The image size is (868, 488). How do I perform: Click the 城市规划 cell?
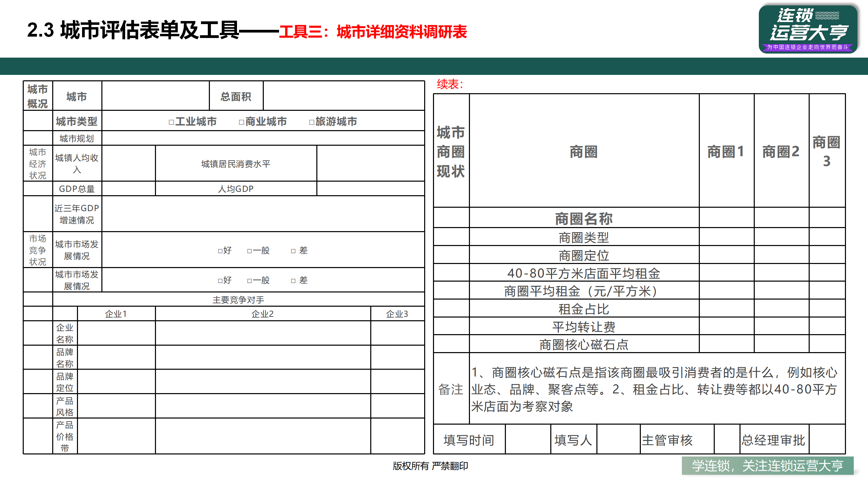77,138
